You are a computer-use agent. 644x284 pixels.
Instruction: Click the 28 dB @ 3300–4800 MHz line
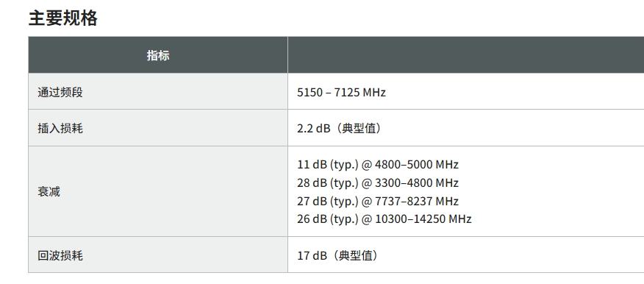coord(377,182)
